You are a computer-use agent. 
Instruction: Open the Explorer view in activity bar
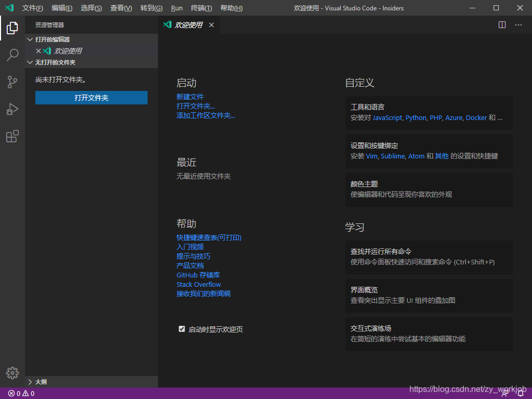(x=12, y=28)
